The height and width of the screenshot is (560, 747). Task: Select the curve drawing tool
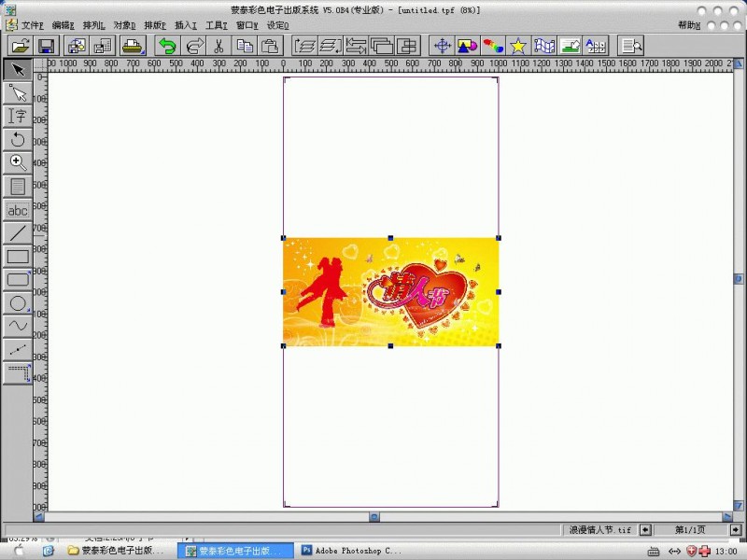17,326
